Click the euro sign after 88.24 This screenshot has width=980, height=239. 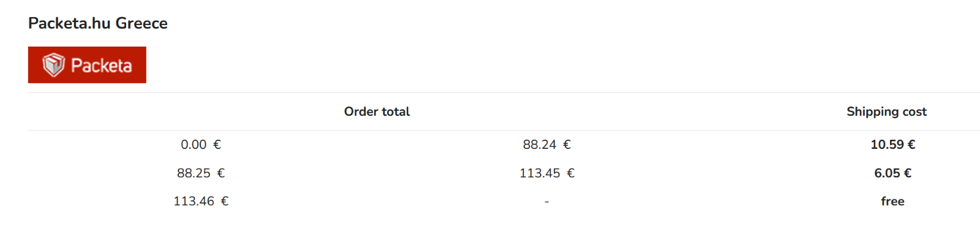pyautogui.click(x=567, y=145)
